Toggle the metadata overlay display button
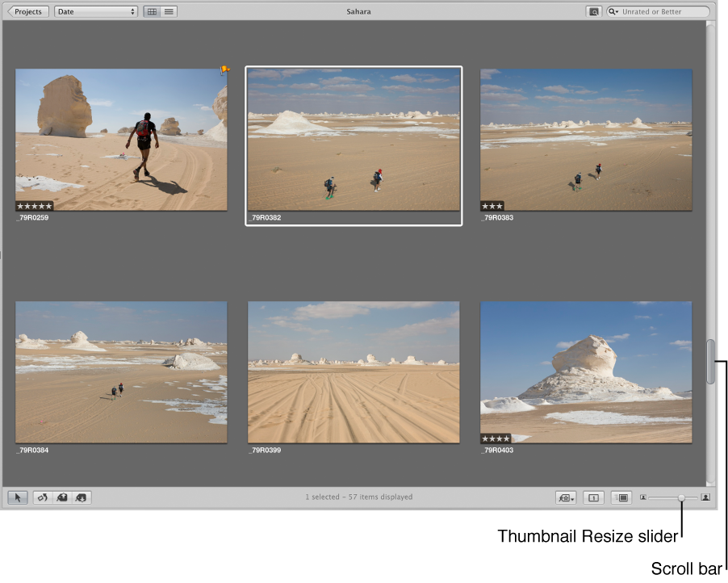Image resolution: width=728 pixels, height=583 pixels. point(621,497)
